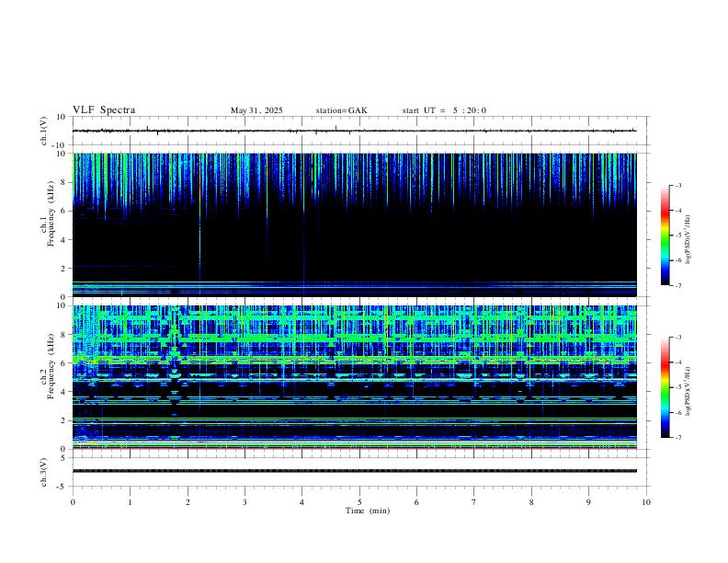Viewport: 728px width, 563px height.
Task: Click the "station=GAK" label
Action: pos(341,110)
